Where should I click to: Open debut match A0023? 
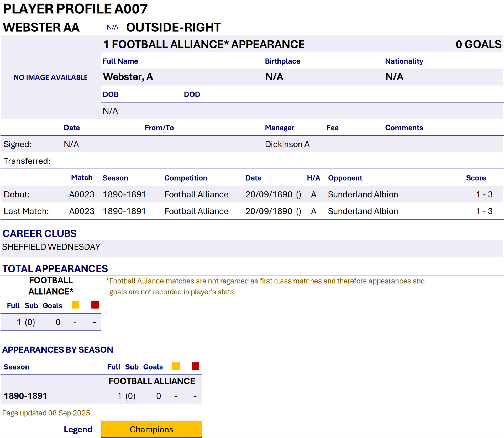coord(82,194)
